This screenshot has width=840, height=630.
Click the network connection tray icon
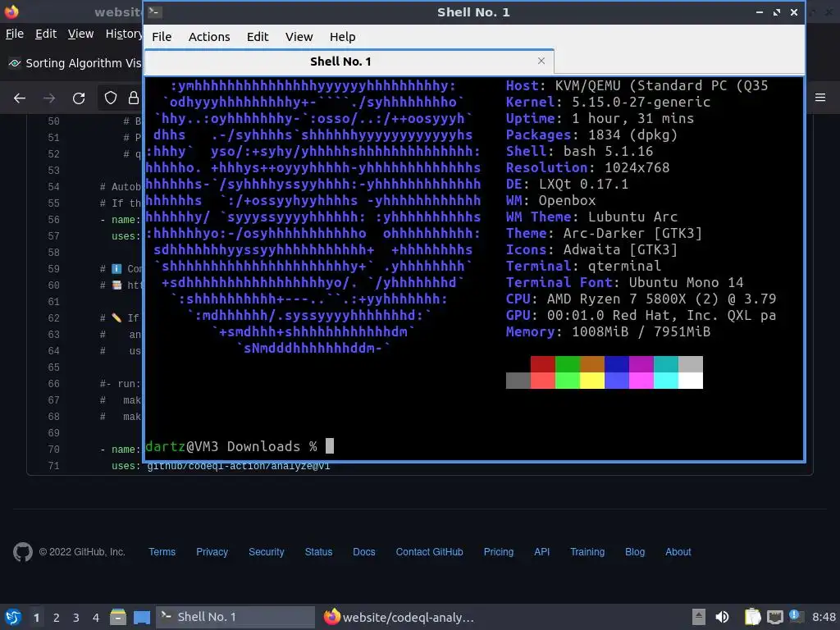pyautogui.click(x=774, y=618)
